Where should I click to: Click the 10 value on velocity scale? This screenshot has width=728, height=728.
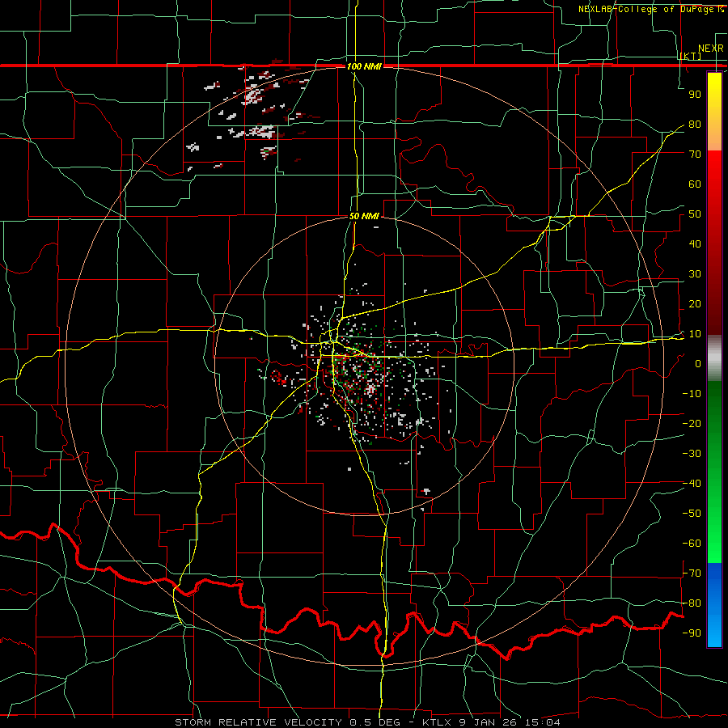point(695,334)
